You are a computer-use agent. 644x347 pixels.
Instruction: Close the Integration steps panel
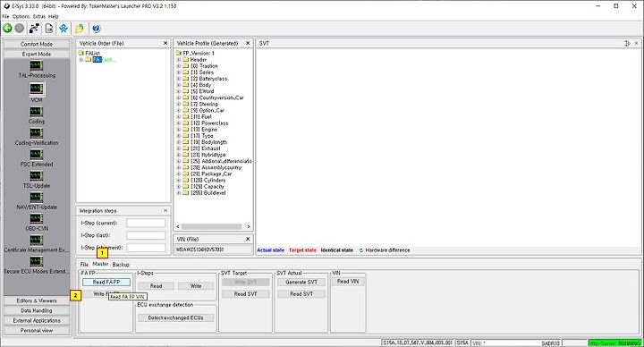(x=165, y=211)
